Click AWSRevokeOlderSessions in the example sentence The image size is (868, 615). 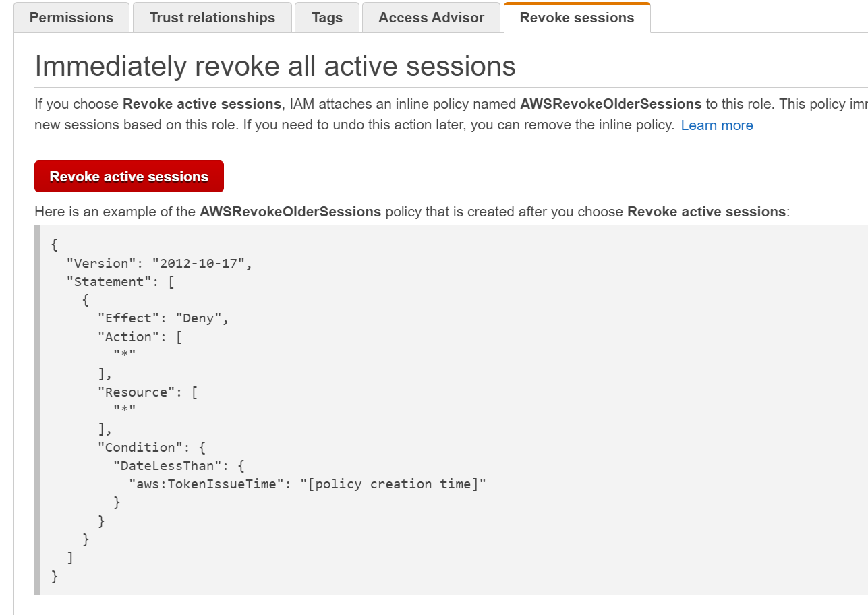tap(291, 212)
